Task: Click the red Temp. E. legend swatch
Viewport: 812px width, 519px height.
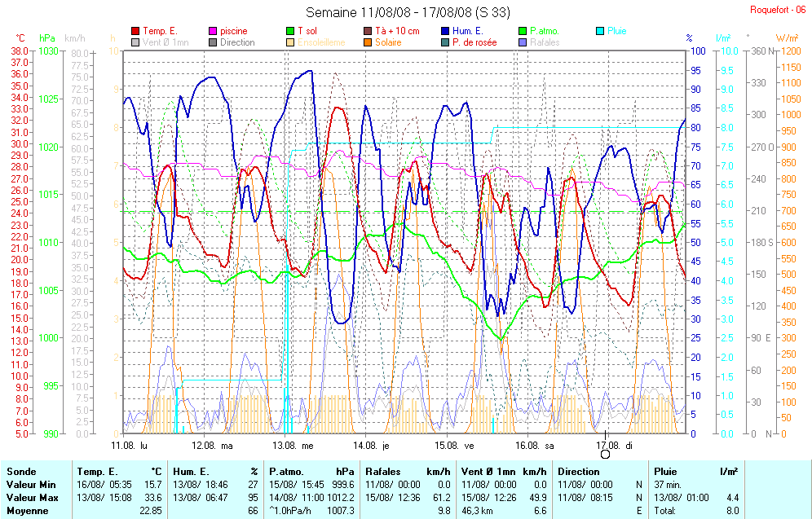Action: (135, 31)
